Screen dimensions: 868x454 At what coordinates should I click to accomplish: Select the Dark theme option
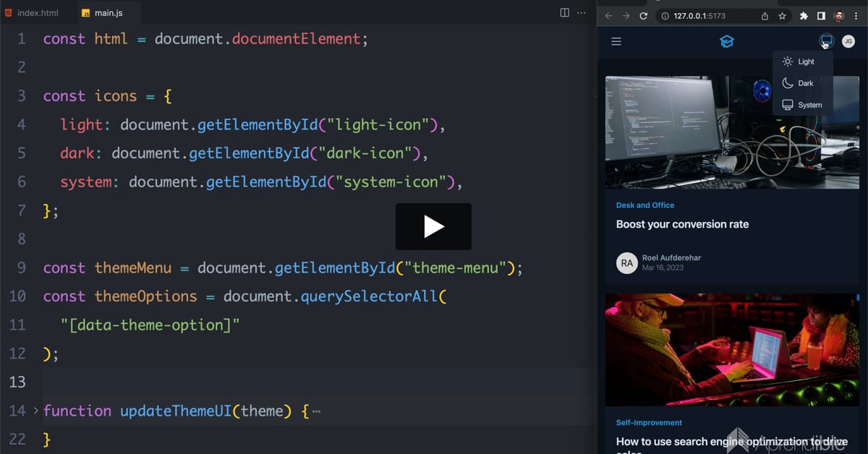tap(803, 84)
